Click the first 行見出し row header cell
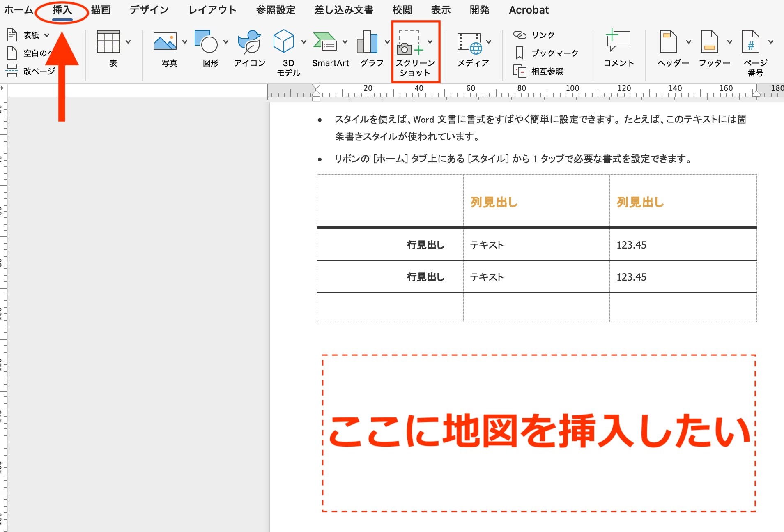The image size is (784, 532). click(x=390, y=245)
